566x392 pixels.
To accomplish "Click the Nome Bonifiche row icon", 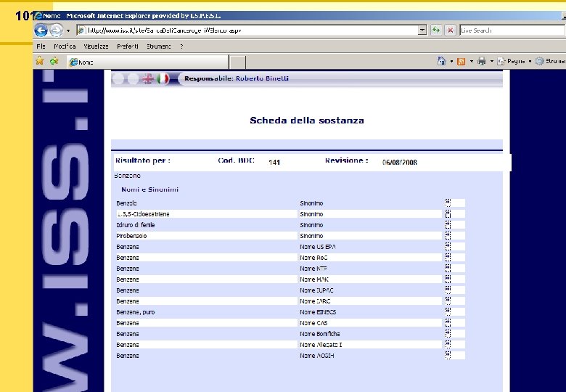I will click(448, 333).
